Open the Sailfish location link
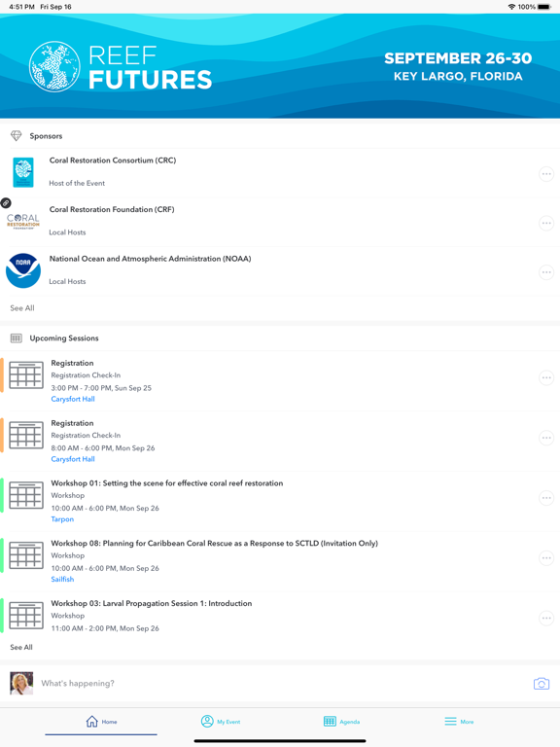This screenshot has width=560, height=747. pyautogui.click(x=62, y=580)
